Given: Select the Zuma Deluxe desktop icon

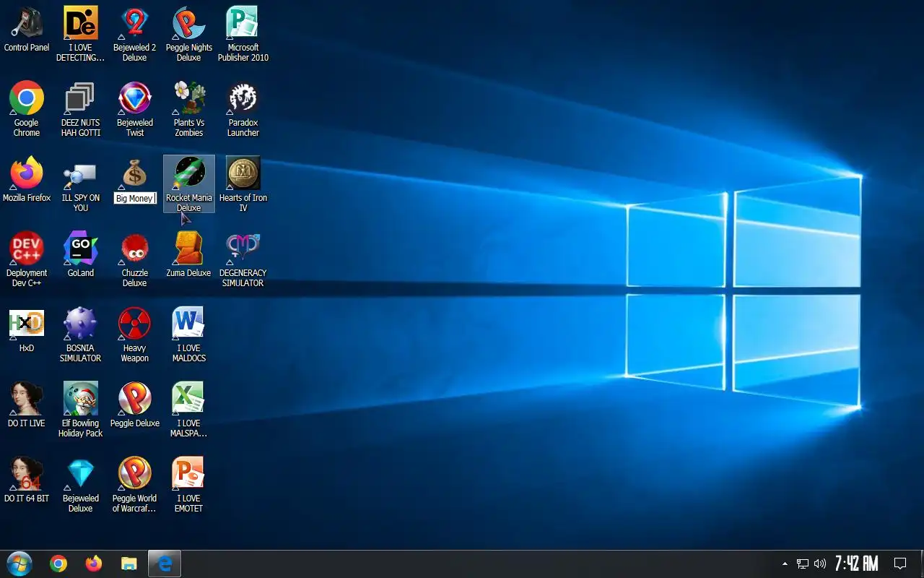Looking at the screenshot, I should pos(189,249).
